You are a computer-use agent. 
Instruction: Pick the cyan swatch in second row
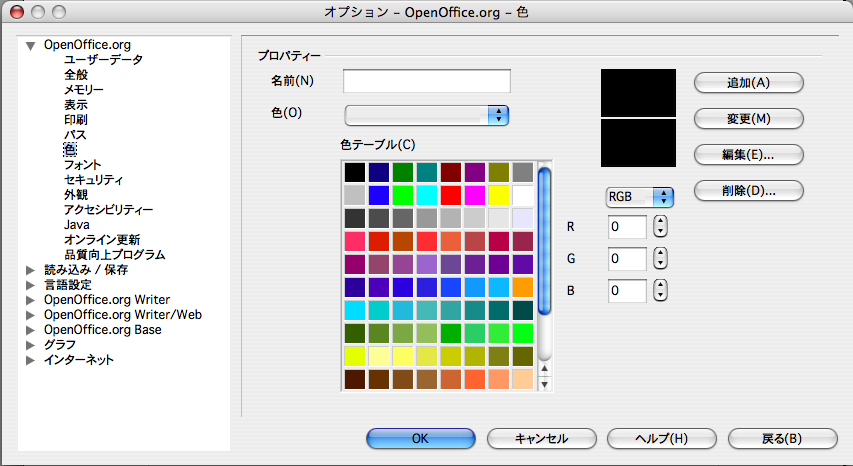point(426,195)
